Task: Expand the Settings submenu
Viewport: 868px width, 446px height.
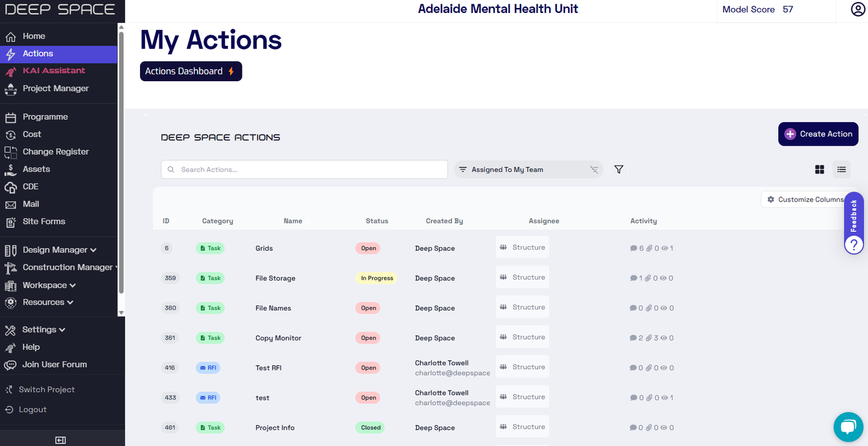Action: [44, 330]
